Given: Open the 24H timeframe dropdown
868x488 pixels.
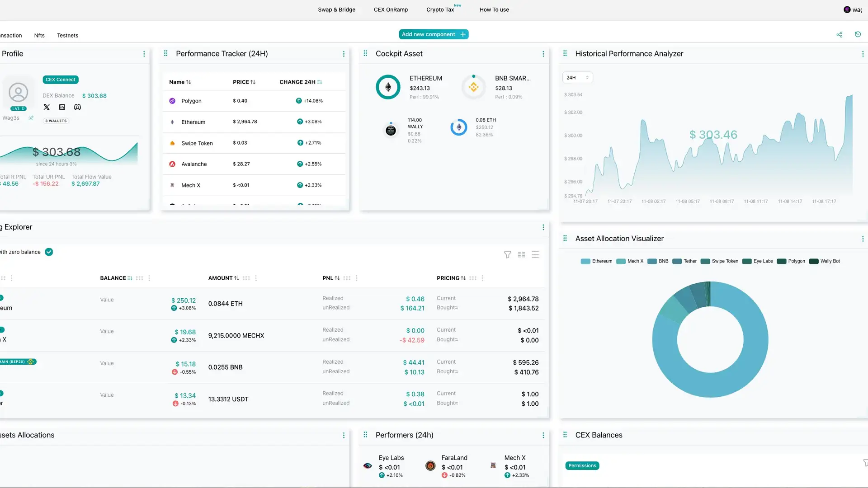Looking at the screenshot, I should [577, 78].
